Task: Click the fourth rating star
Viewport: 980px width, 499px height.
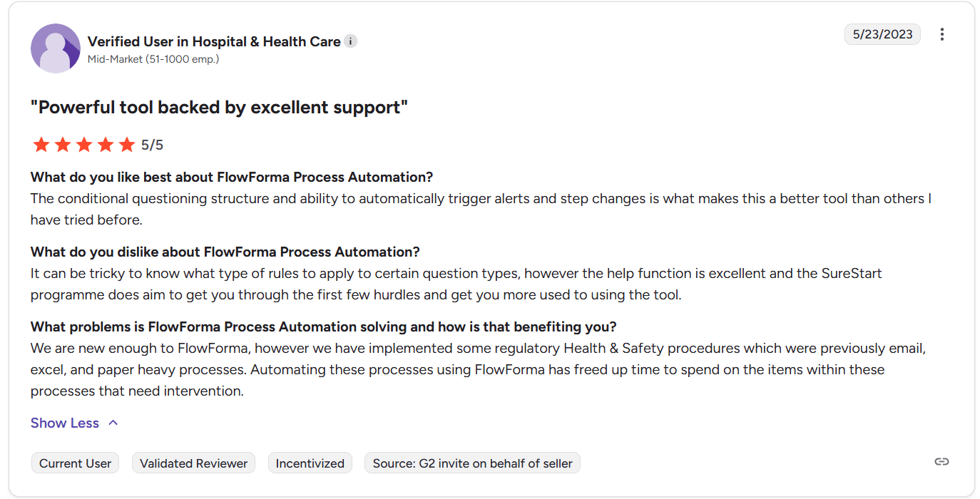Action: [106, 145]
